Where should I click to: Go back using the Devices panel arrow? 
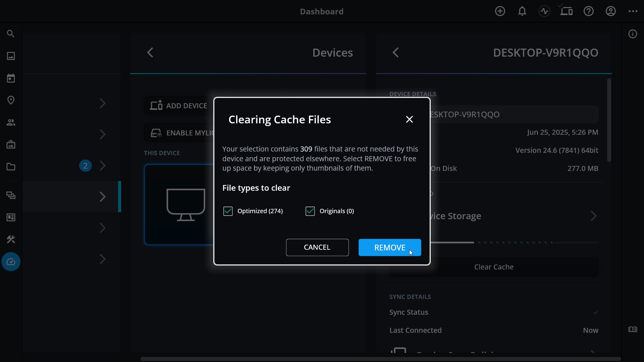[150, 53]
